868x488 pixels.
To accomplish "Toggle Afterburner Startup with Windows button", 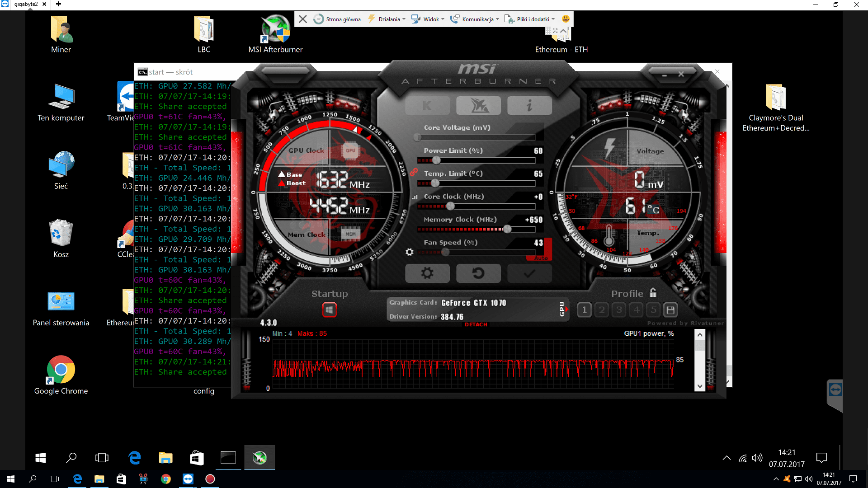I will (x=330, y=310).
